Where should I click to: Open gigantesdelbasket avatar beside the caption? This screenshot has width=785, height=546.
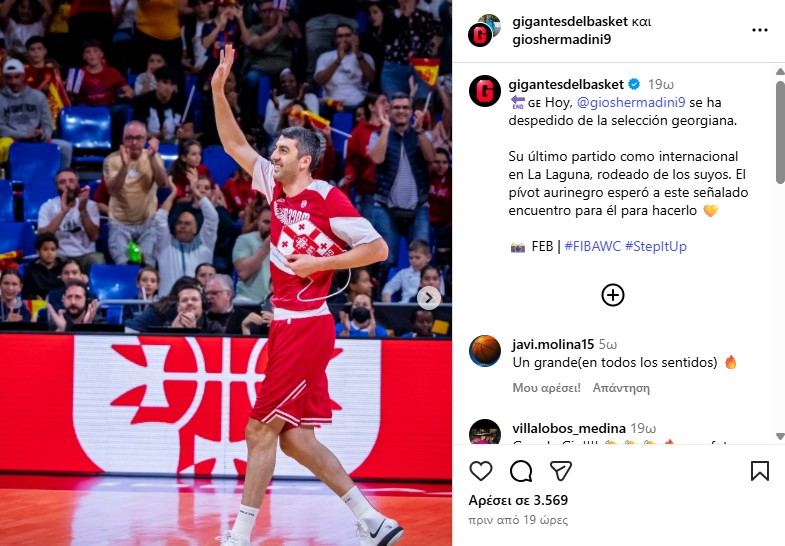click(x=485, y=91)
